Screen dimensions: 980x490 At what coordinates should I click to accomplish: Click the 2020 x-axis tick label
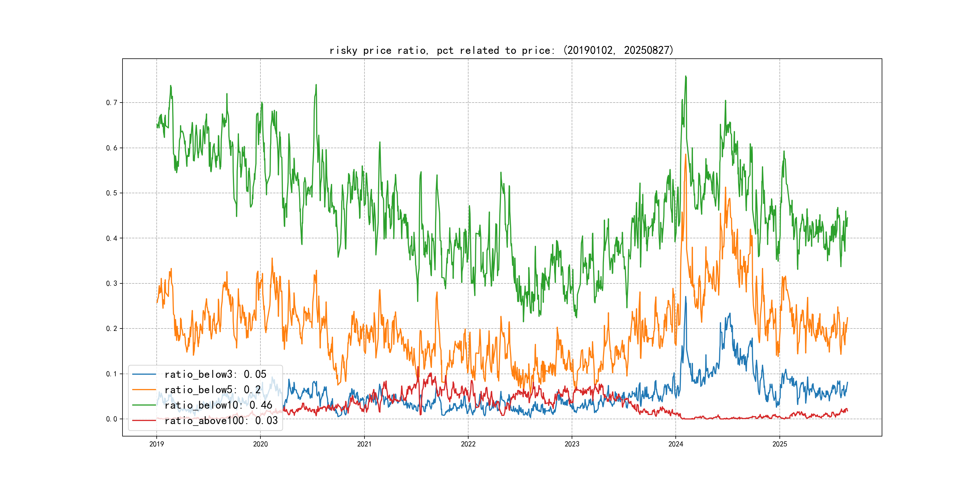[260, 444]
